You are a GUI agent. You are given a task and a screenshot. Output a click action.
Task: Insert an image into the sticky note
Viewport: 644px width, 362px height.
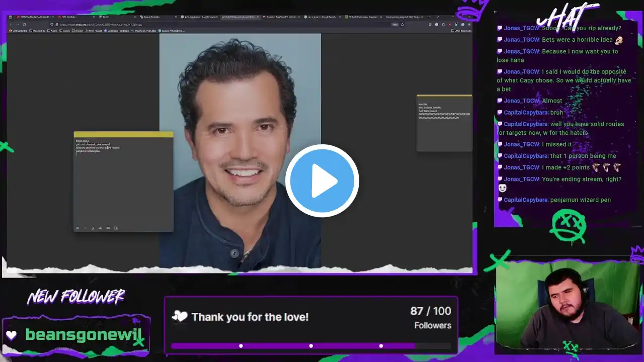click(x=116, y=228)
